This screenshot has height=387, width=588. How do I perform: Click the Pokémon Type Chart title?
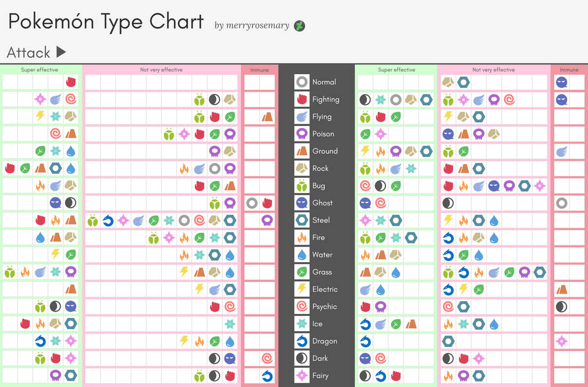tap(106, 22)
